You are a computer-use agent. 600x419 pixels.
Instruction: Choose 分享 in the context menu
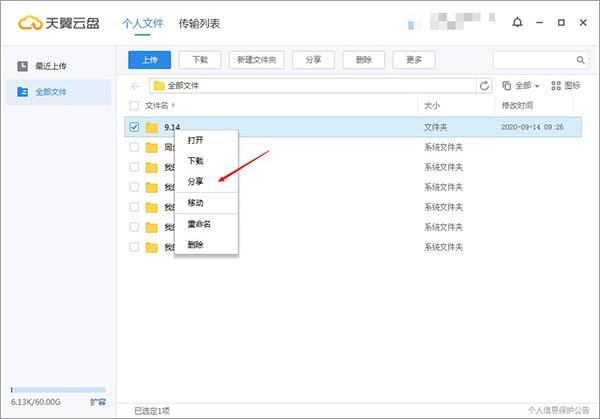pyautogui.click(x=206, y=181)
